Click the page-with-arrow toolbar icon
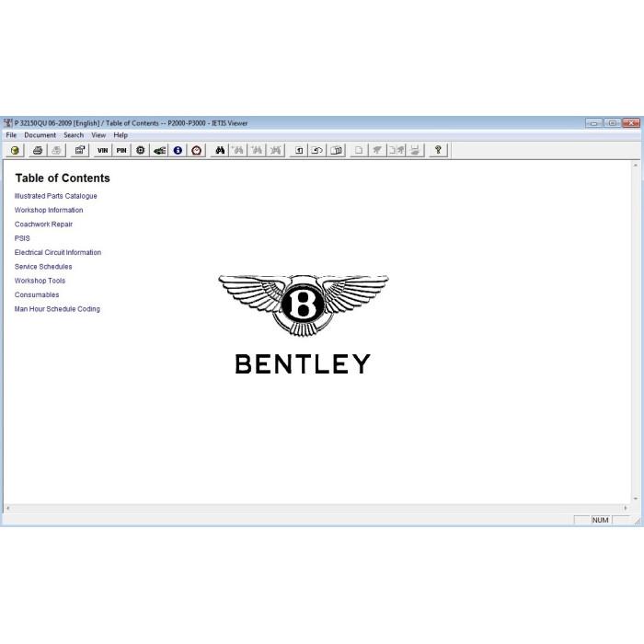The height and width of the screenshot is (644, 644). 299,150
